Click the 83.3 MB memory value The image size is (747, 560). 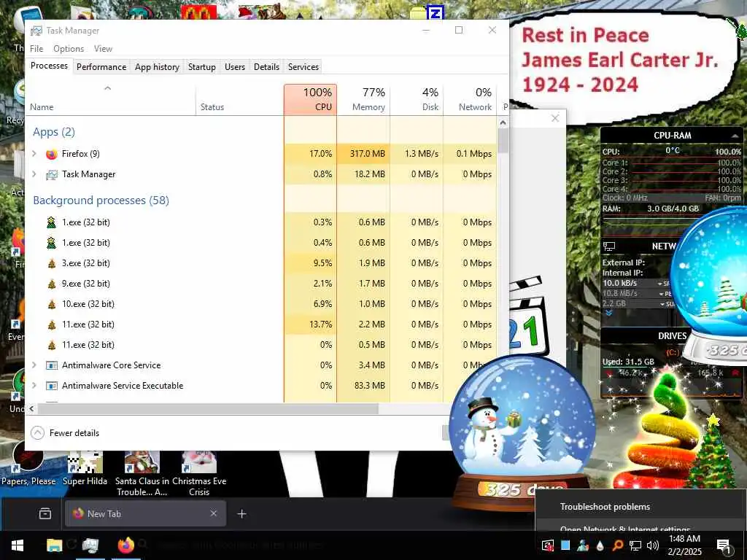click(x=369, y=386)
